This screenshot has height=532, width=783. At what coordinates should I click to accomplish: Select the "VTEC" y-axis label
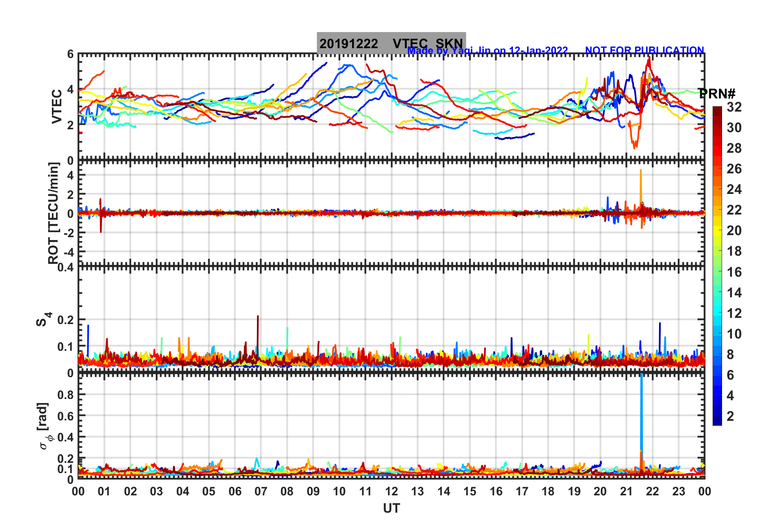57,107
